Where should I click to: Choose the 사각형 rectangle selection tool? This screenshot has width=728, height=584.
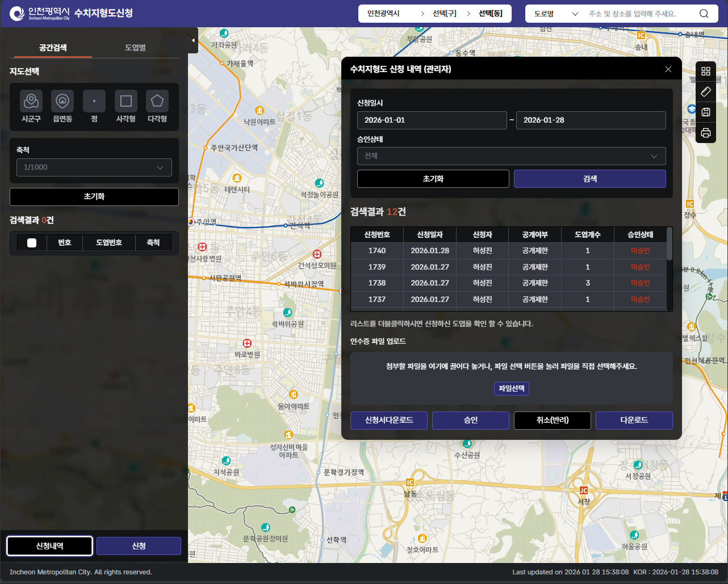(x=126, y=102)
